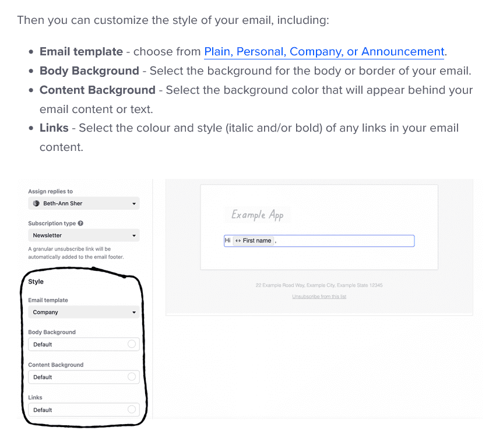Viewport: 496px width, 448px height.
Task: Expand the Body Background Default selector
Action: 84,344
